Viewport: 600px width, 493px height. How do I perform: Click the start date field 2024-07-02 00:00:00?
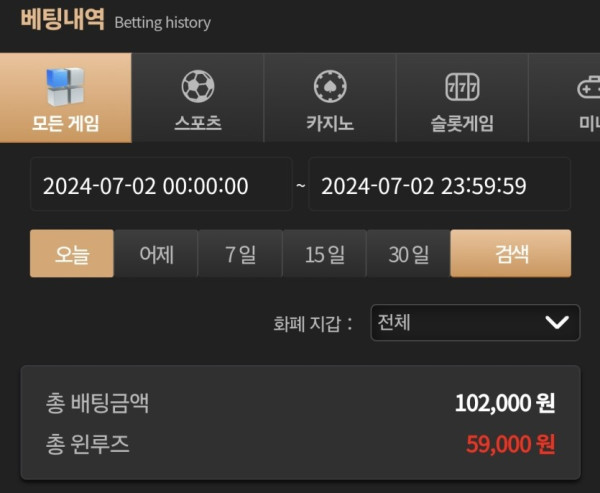point(161,184)
